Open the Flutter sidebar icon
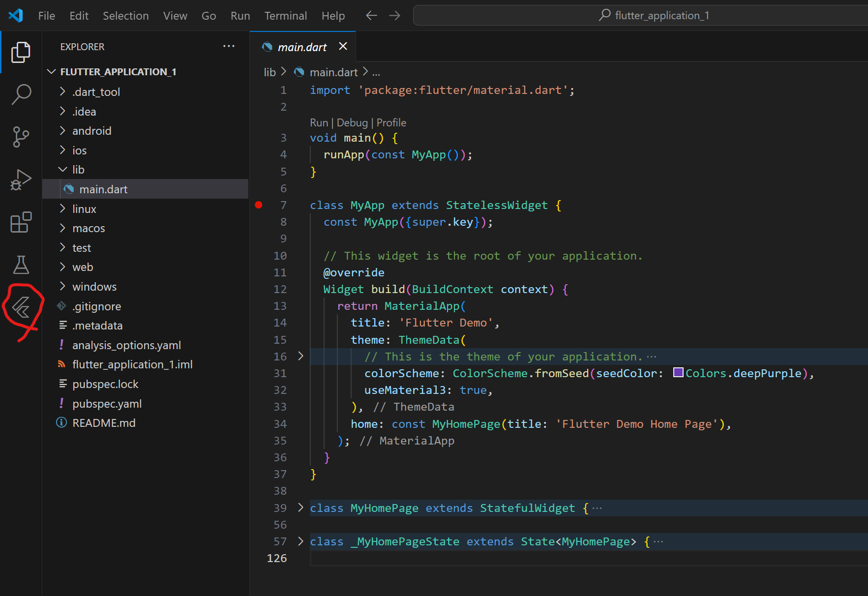Viewport: 868px width, 596px height. (x=21, y=308)
